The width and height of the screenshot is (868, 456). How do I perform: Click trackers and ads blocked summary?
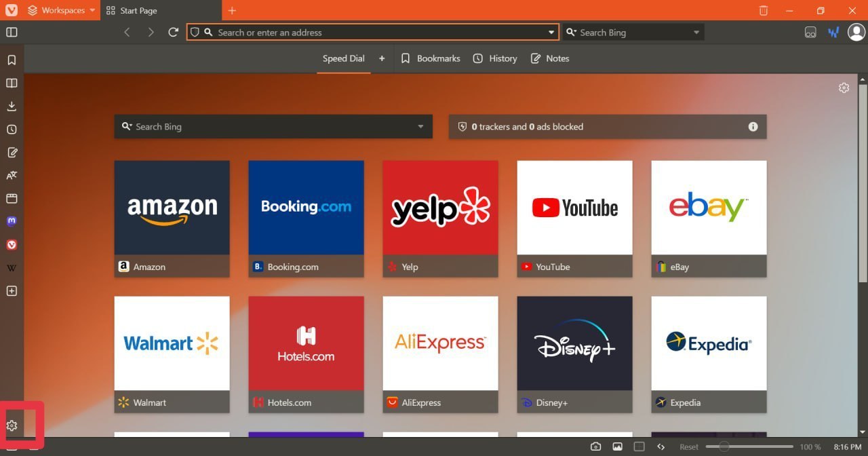527,126
